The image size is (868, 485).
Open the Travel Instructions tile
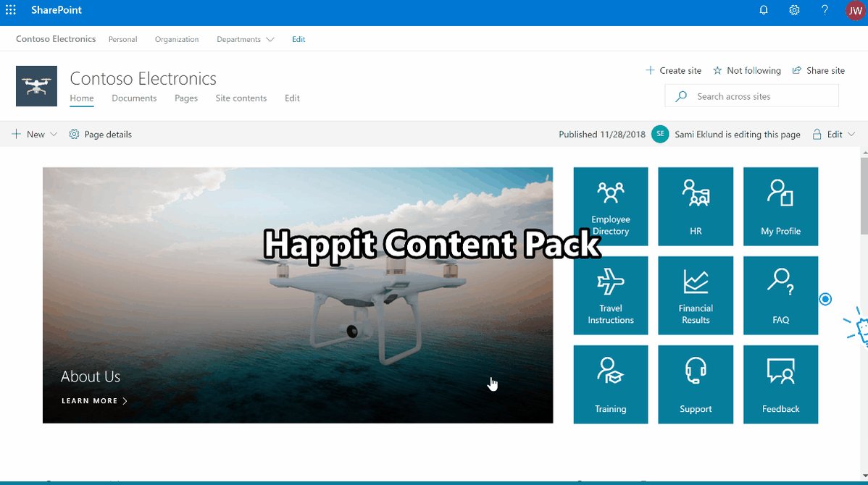coord(611,295)
